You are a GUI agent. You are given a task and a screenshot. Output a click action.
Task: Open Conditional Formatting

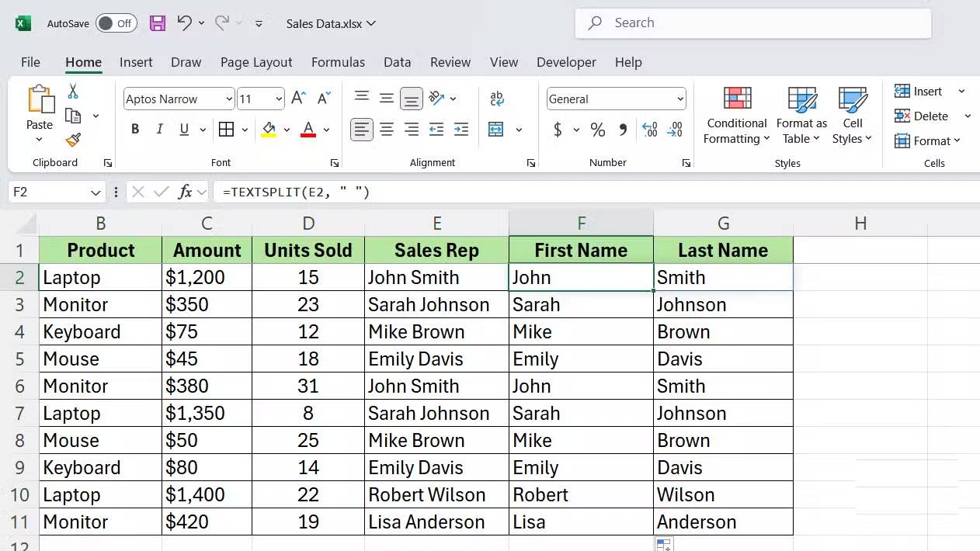pyautogui.click(x=735, y=116)
